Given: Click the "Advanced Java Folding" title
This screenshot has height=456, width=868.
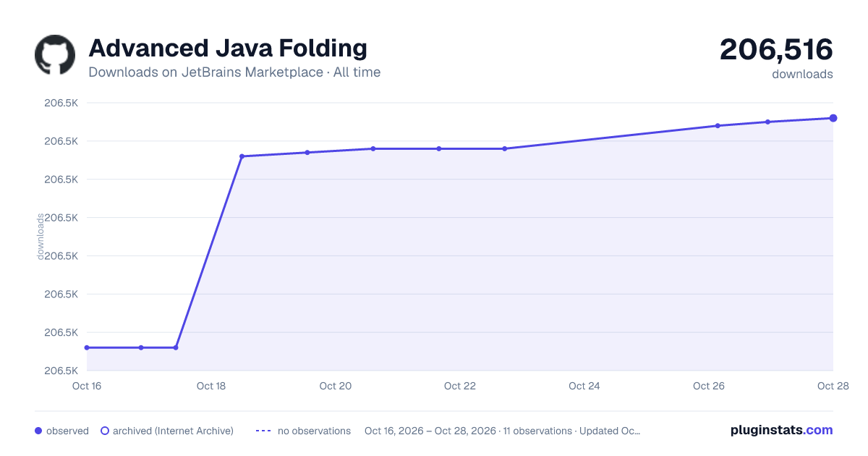Looking at the screenshot, I should click(x=228, y=48).
